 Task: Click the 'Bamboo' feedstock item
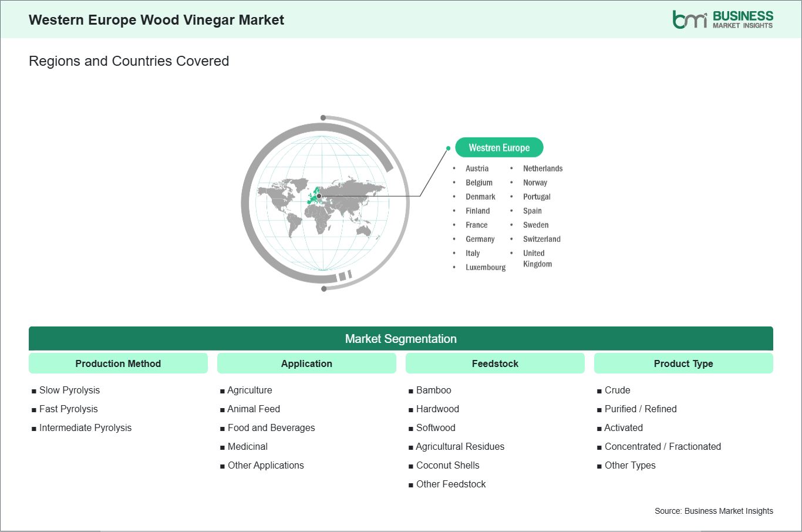tap(433, 390)
